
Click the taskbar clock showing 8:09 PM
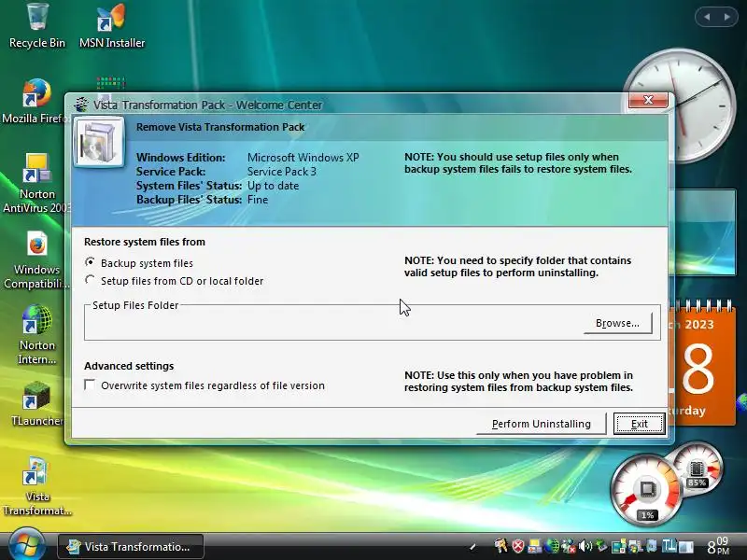pyautogui.click(x=718, y=547)
